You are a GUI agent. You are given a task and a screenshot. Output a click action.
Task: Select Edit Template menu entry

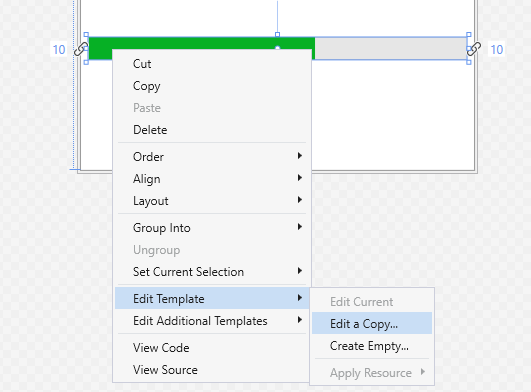point(212,299)
